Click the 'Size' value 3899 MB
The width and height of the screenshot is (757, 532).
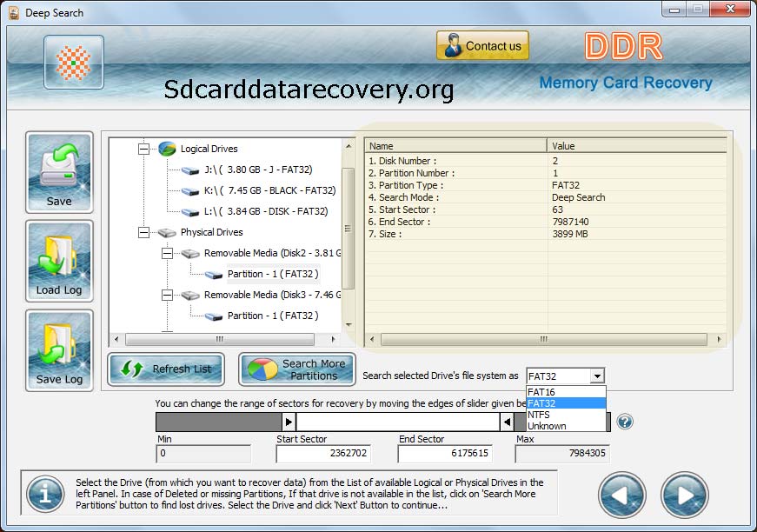pyautogui.click(x=570, y=234)
